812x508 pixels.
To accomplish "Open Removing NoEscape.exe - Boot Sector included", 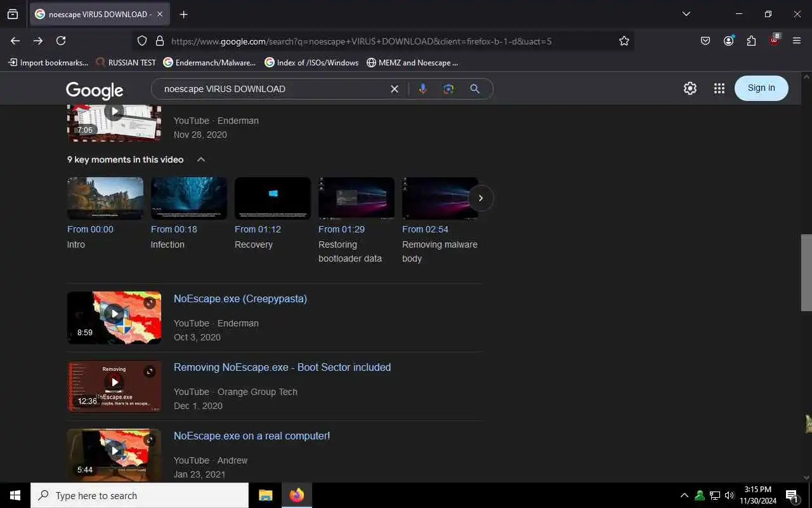I will [x=282, y=367].
